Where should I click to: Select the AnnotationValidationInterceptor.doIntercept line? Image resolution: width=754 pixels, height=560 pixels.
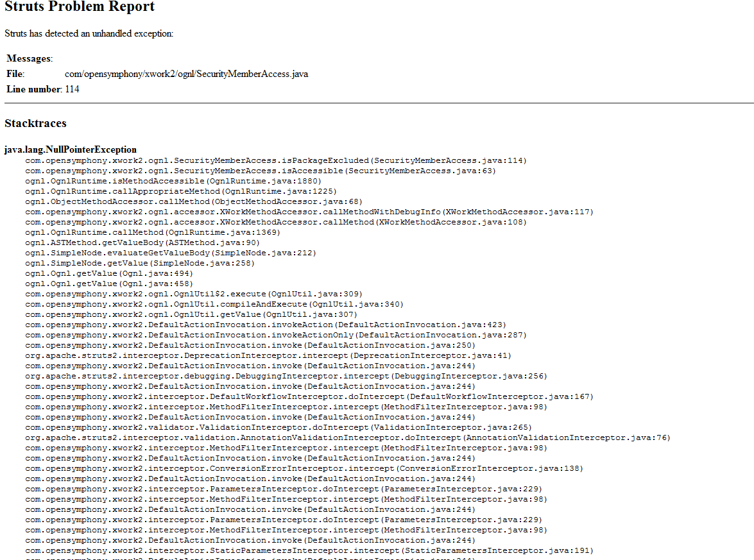pos(348,437)
